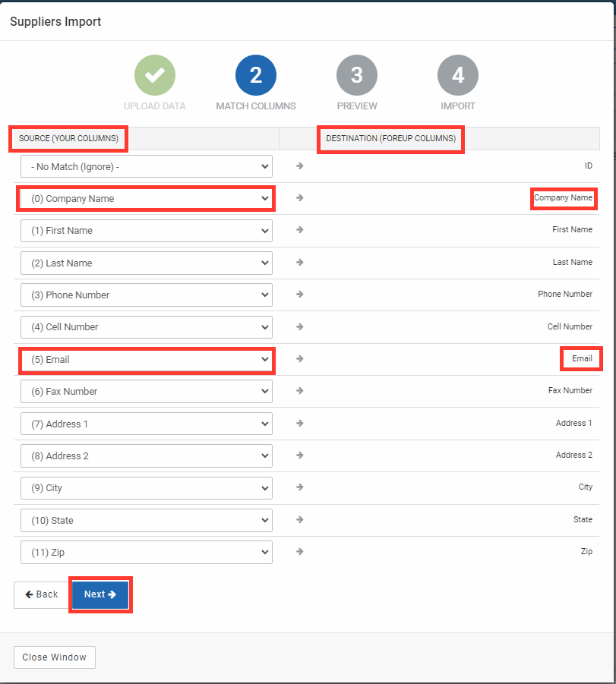Open the No Match (Ignore) dropdown
Viewport: 616px width, 684px height.
click(x=147, y=166)
